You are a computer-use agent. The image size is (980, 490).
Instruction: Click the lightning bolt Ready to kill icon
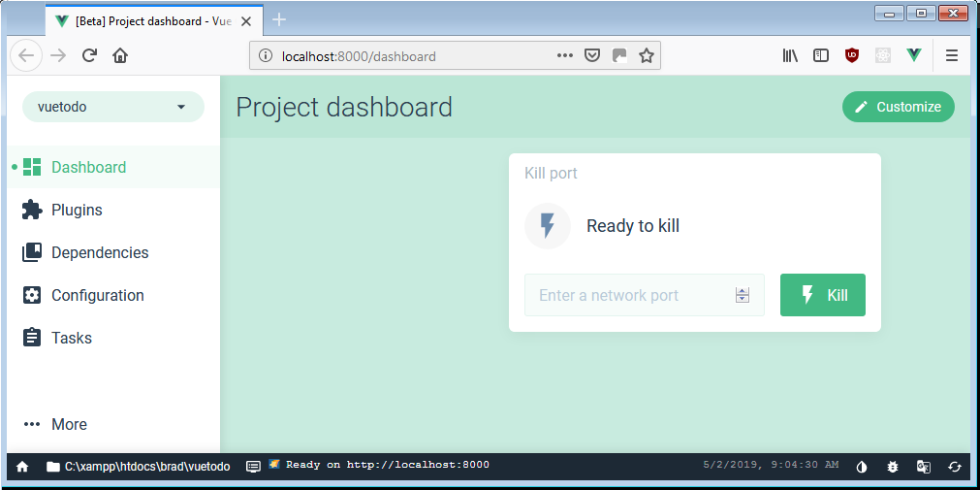tap(547, 226)
